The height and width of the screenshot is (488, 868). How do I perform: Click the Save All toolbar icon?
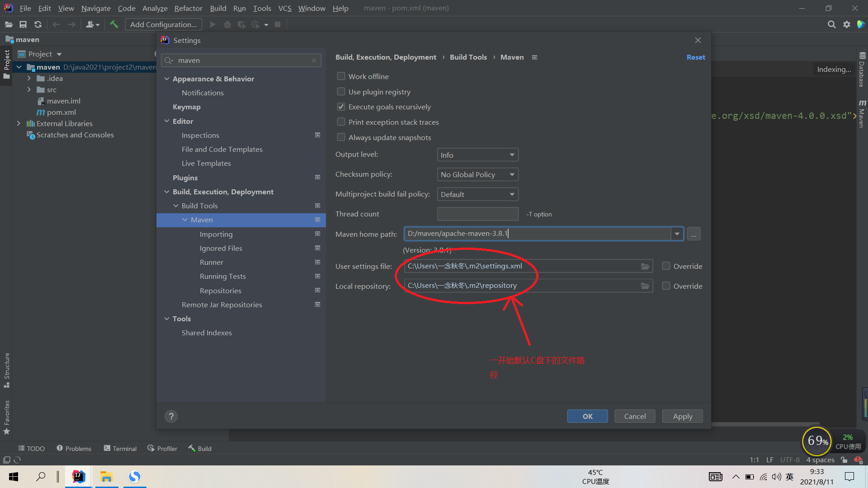(x=23, y=24)
